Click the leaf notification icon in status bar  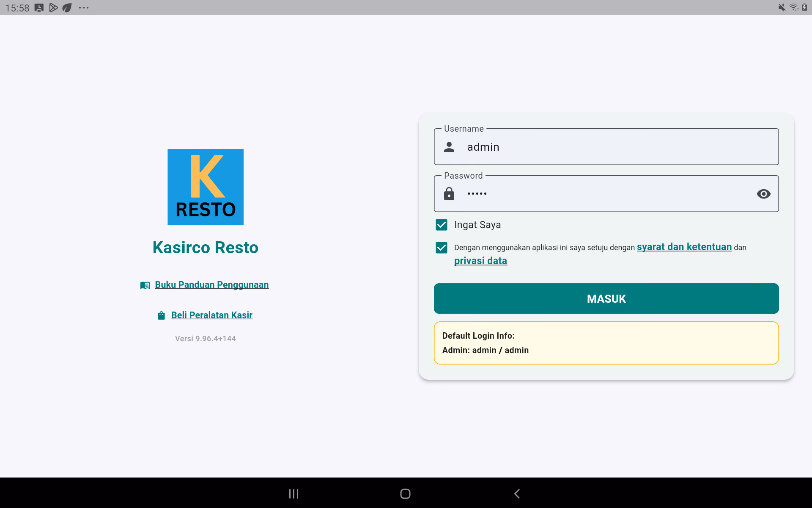67,8
